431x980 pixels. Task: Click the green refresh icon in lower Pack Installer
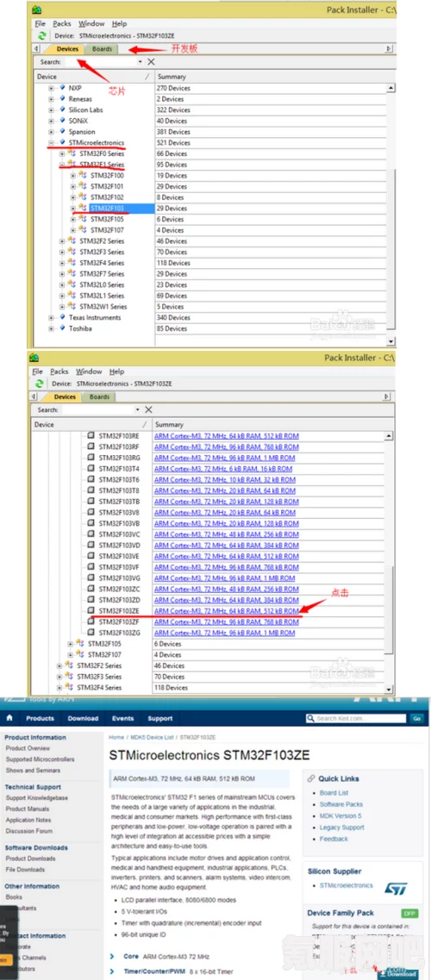(40, 384)
